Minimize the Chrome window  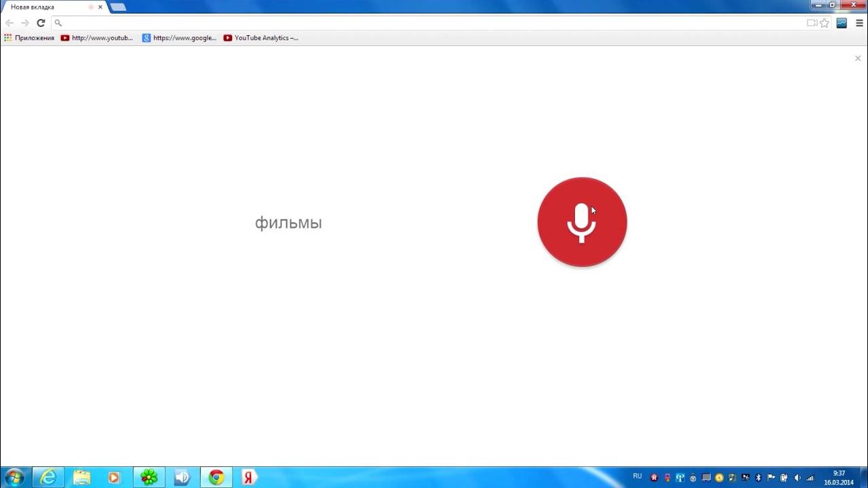pyautogui.click(x=817, y=5)
